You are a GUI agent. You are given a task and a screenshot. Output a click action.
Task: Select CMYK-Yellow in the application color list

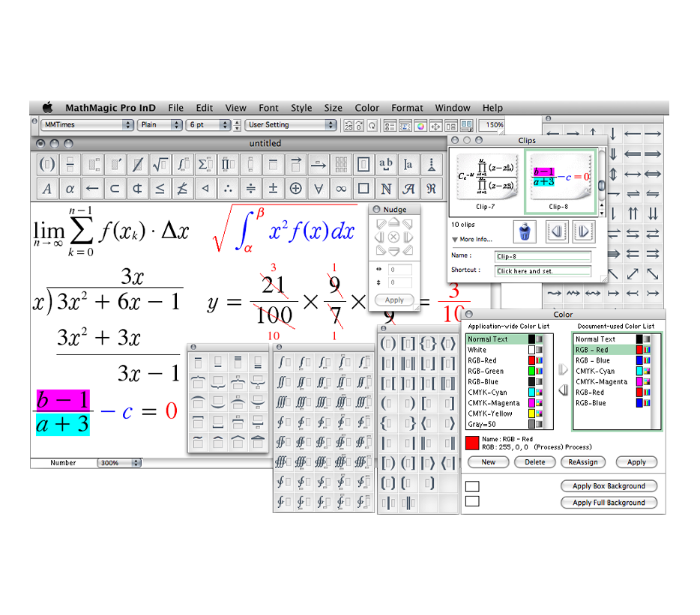(x=490, y=413)
